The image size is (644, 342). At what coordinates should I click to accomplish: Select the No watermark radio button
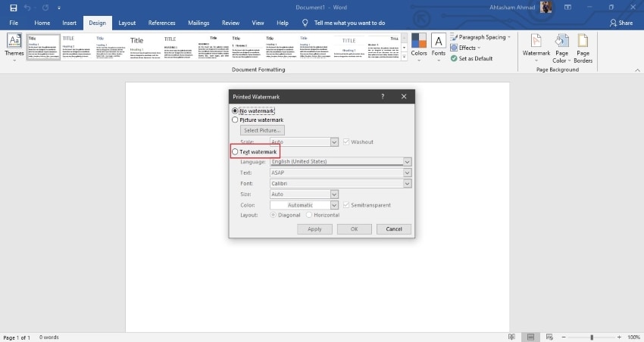coord(235,110)
